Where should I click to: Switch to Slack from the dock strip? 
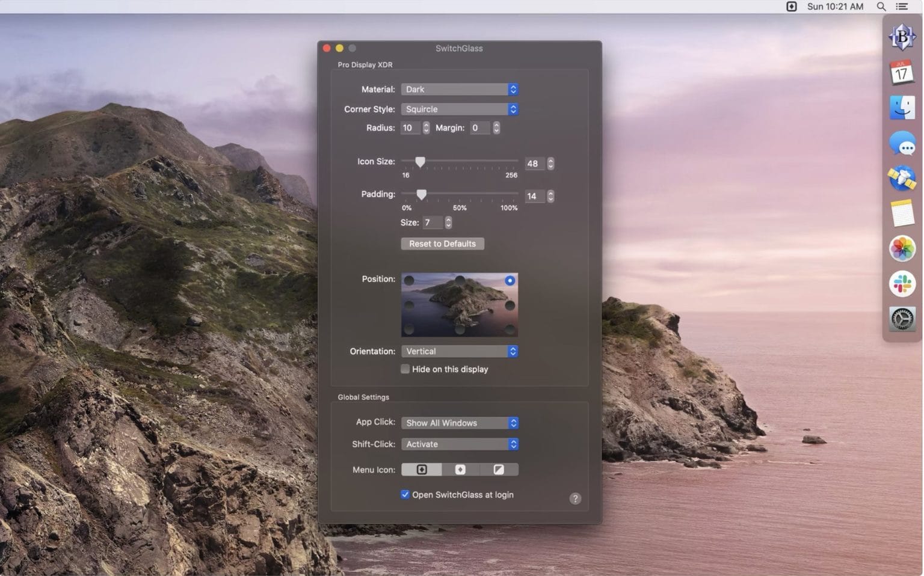pos(902,284)
